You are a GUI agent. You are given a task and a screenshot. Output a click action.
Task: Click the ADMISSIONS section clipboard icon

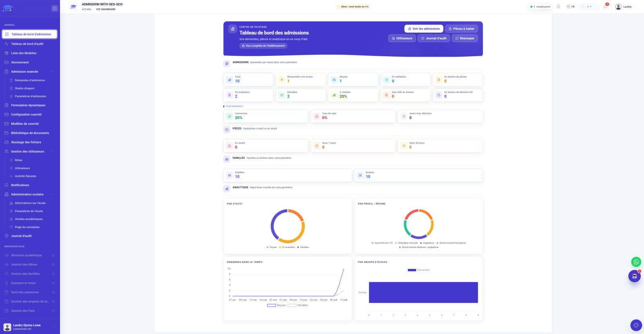pos(227,64)
